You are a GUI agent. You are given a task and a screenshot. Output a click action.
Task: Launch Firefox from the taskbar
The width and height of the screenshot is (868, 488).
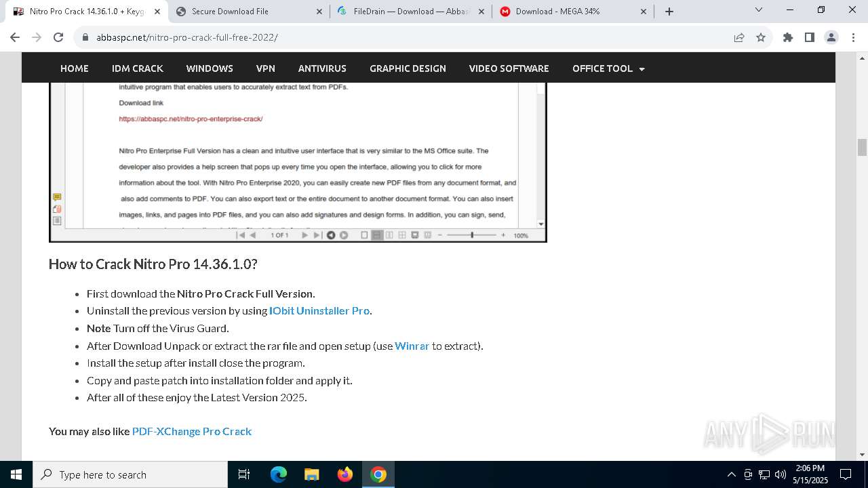pyautogui.click(x=344, y=474)
